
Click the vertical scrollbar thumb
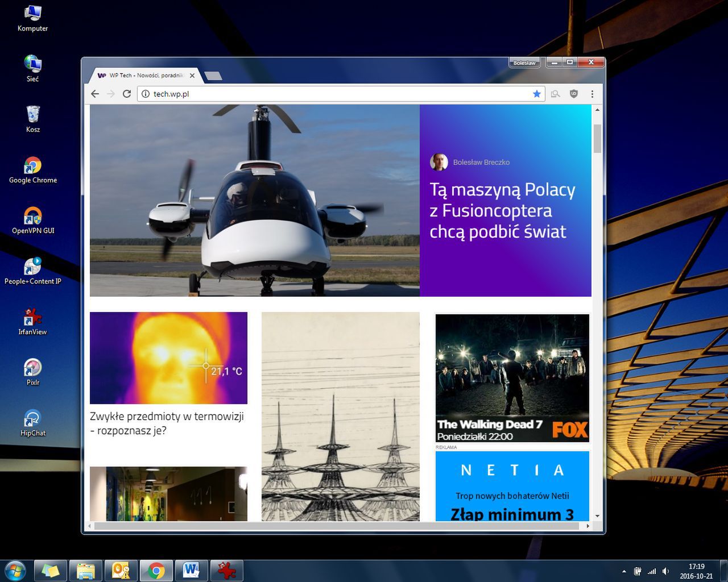[x=597, y=139]
